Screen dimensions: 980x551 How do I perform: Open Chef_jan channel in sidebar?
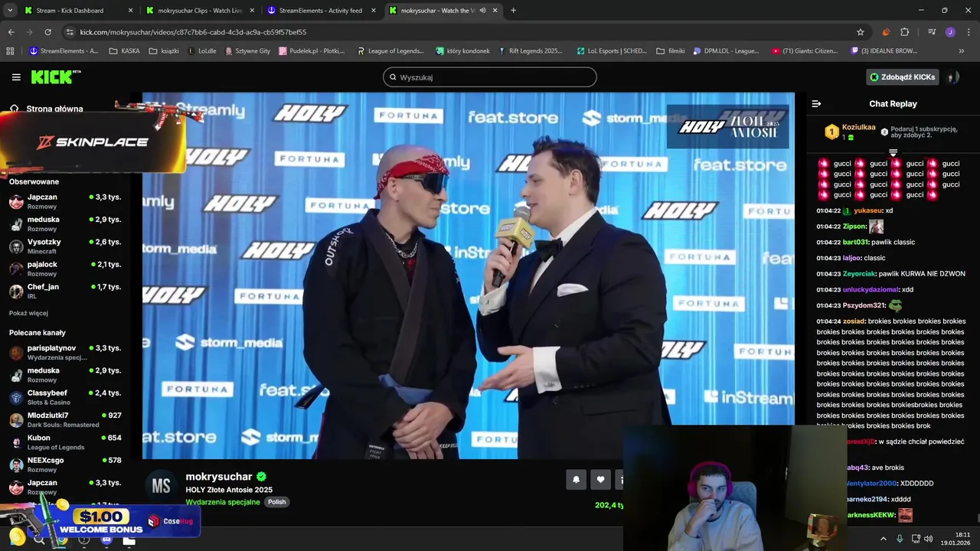point(65,291)
